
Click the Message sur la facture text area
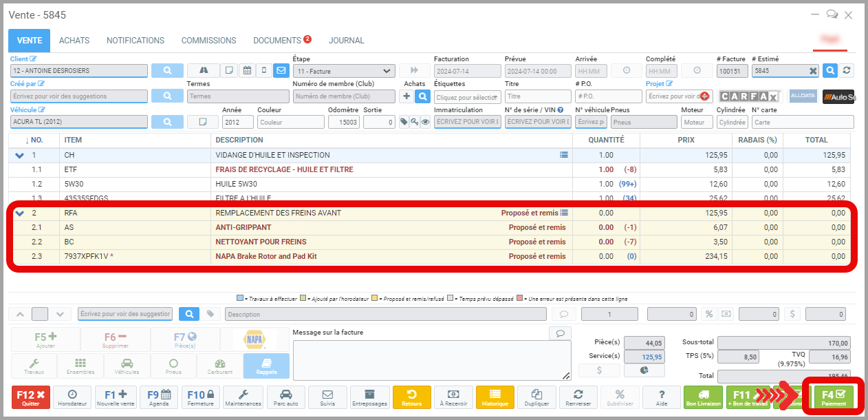coord(431,359)
